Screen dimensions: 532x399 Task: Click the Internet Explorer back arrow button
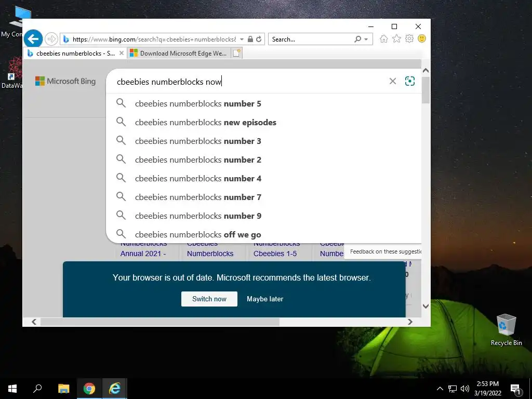(x=33, y=39)
